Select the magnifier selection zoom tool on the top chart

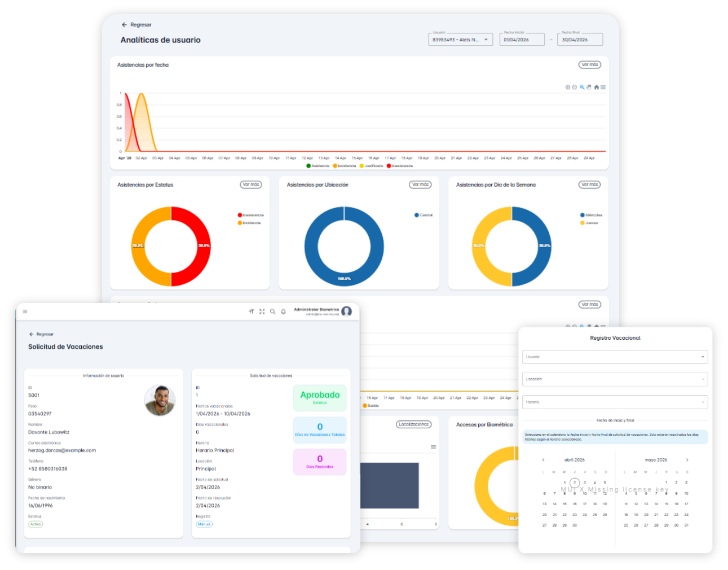(x=582, y=87)
